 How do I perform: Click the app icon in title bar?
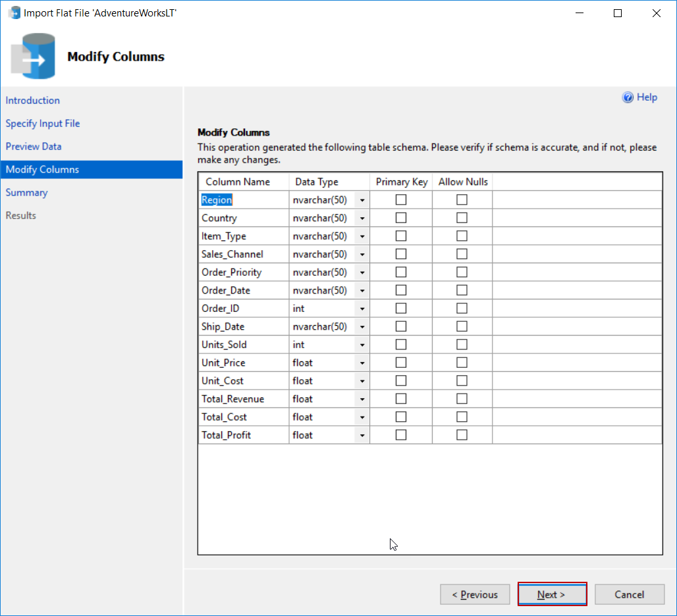[x=14, y=13]
